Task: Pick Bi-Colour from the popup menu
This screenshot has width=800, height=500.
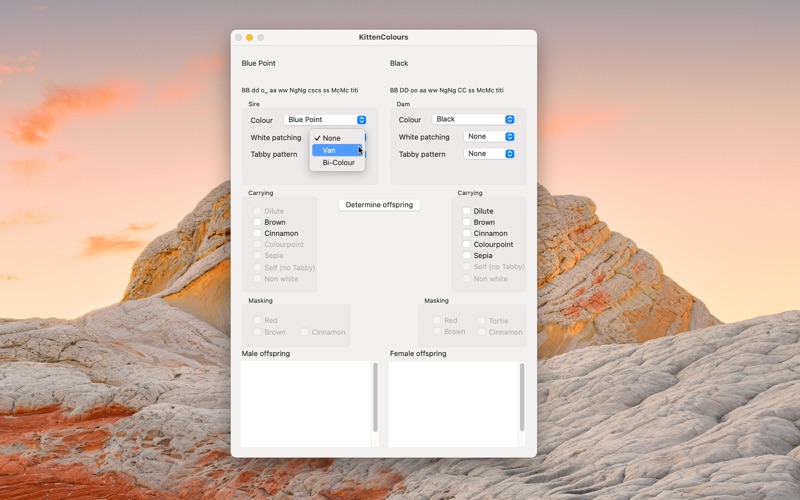Action: [337, 162]
